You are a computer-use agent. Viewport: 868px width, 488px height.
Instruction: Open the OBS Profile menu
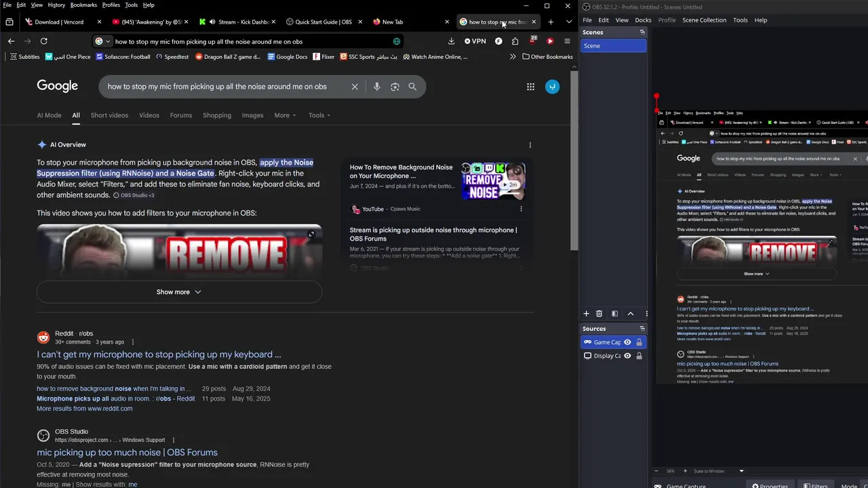point(667,20)
